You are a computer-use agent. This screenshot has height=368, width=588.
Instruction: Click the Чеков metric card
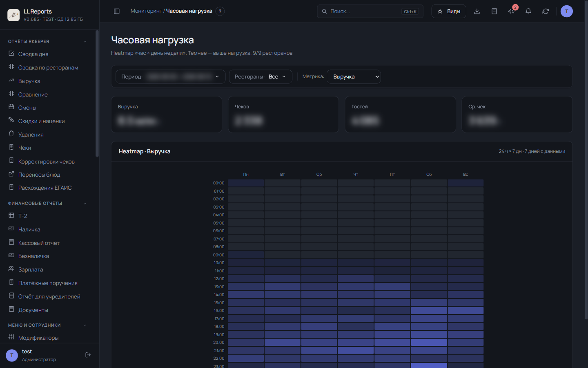[283, 114]
